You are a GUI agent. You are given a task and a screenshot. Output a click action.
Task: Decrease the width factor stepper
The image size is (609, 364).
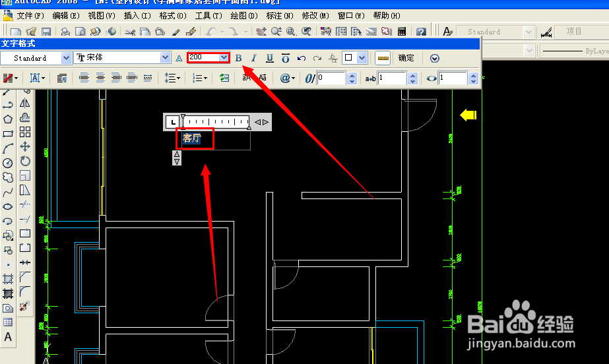(x=473, y=81)
